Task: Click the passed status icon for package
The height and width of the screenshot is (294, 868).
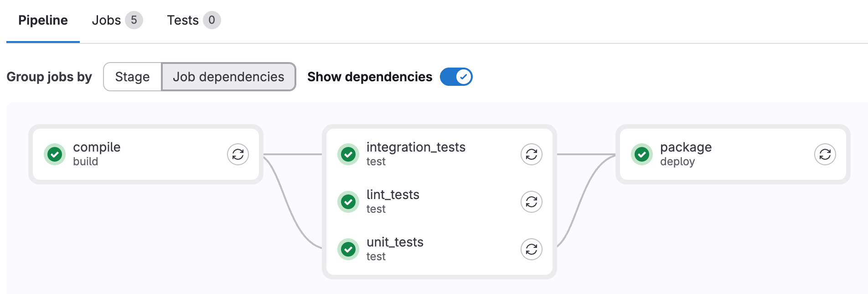Action: tap(642, 155)
